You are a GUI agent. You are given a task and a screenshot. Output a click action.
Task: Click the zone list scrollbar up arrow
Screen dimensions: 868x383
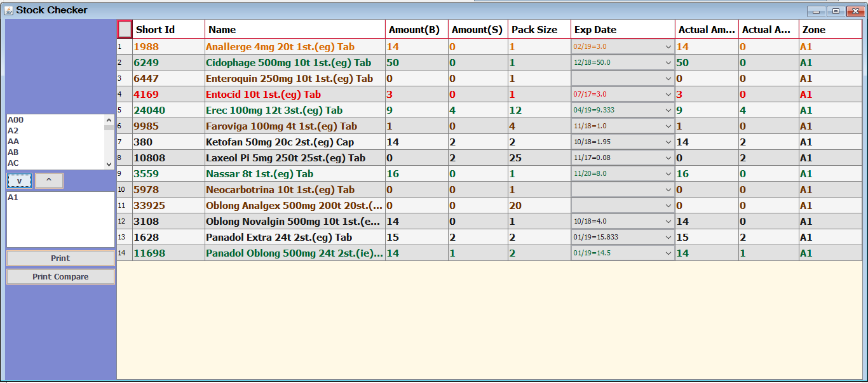[x=109, y=119]
